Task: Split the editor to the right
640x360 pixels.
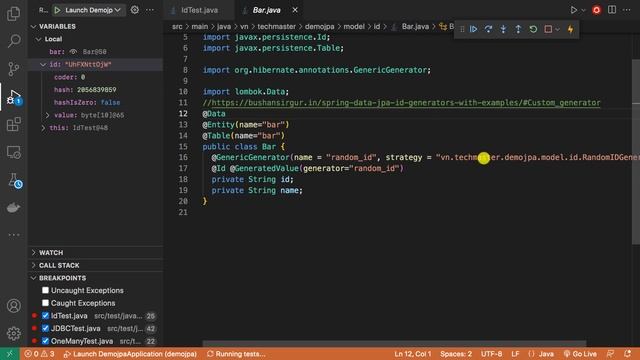Action: [x=612, y=10]
